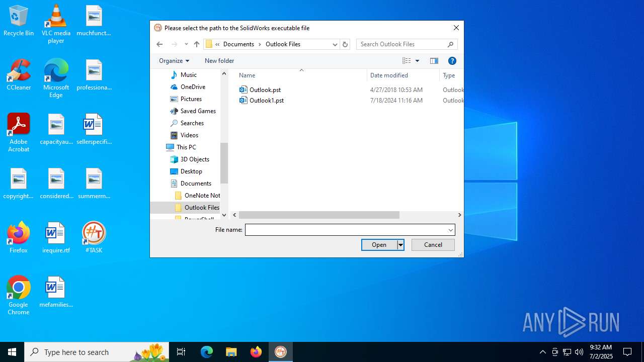Select muchfunct... desktop file

94,21
